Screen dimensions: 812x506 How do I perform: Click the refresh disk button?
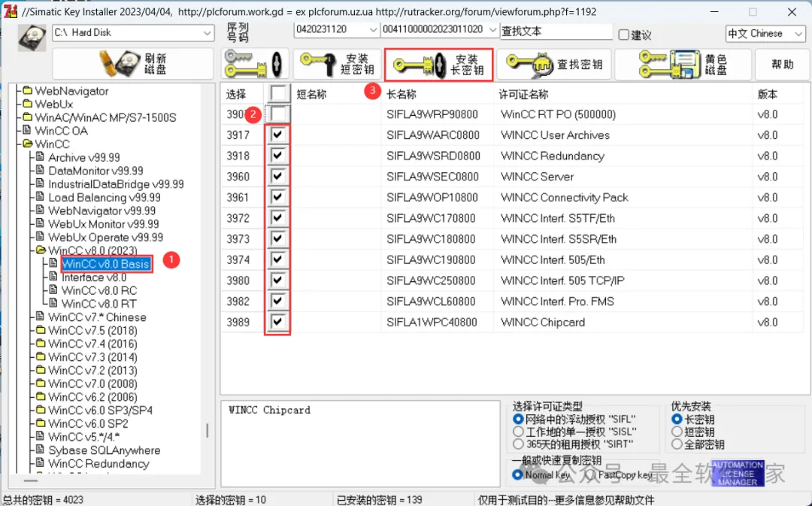132,64
